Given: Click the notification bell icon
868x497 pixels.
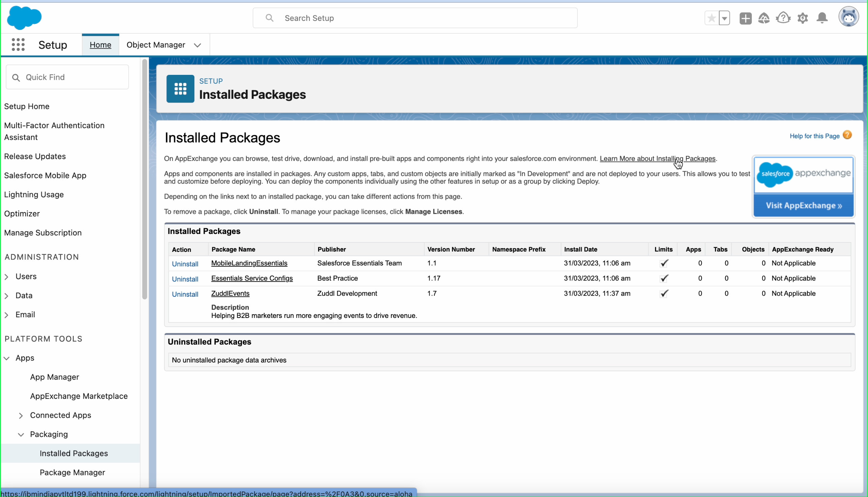Looking at the screenshot, I should point(822,18).
